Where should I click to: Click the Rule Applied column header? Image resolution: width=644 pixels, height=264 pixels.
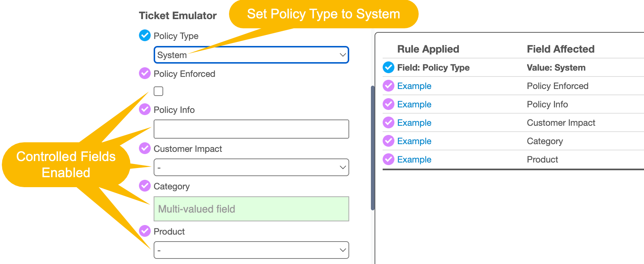pos(428,49)
